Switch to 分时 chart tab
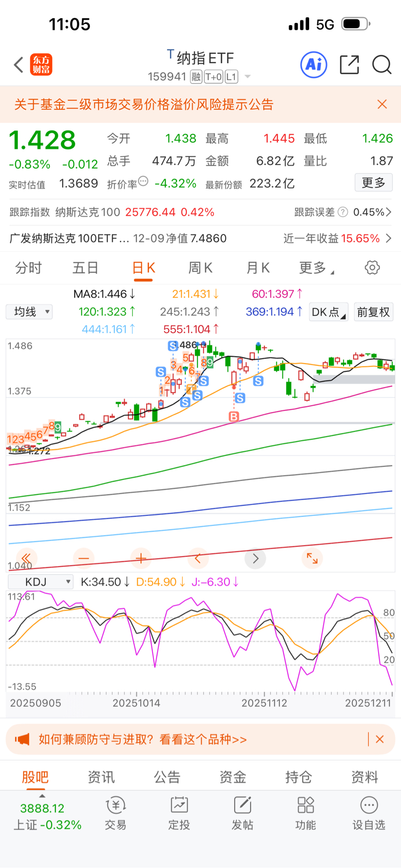401x868 pixels. click(29, 268)
